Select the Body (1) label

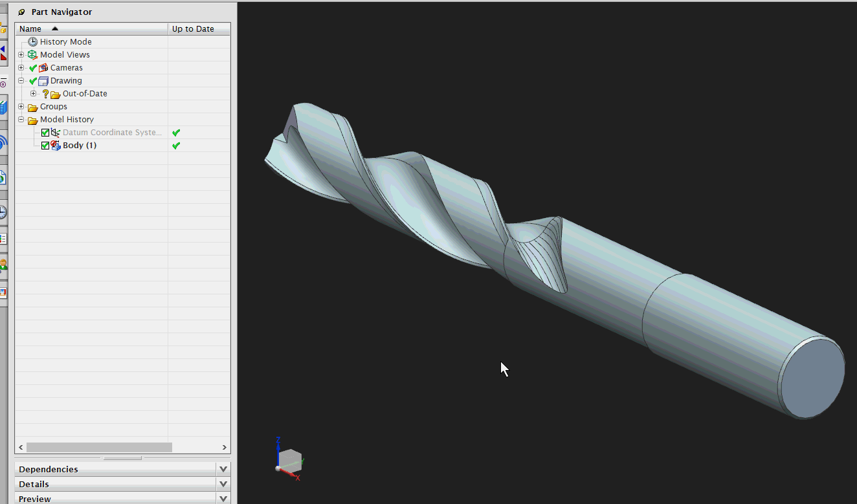point(80,146)
